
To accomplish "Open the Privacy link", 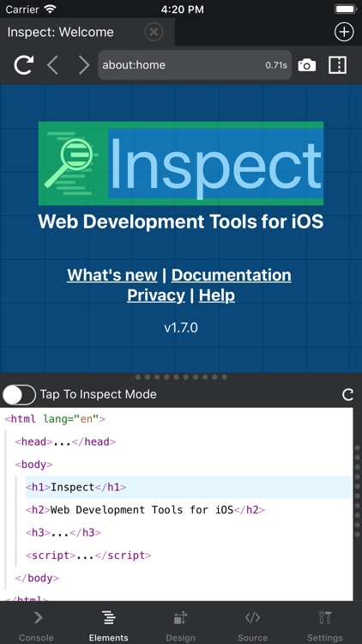I will (x=156, y=295).
